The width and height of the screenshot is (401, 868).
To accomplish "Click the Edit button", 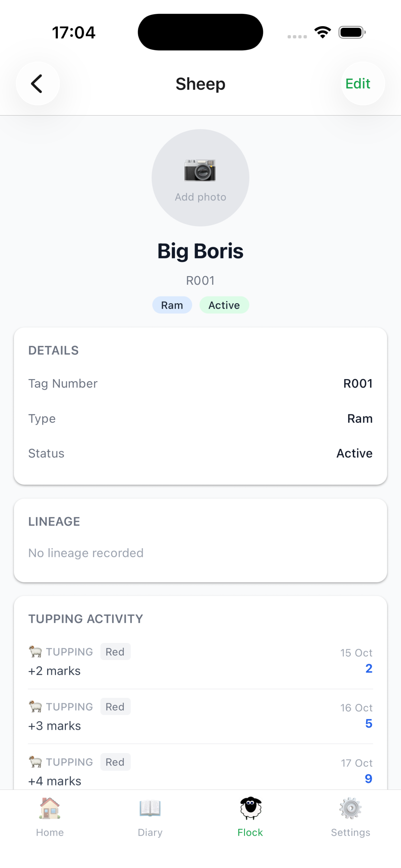I will [363, 84].
